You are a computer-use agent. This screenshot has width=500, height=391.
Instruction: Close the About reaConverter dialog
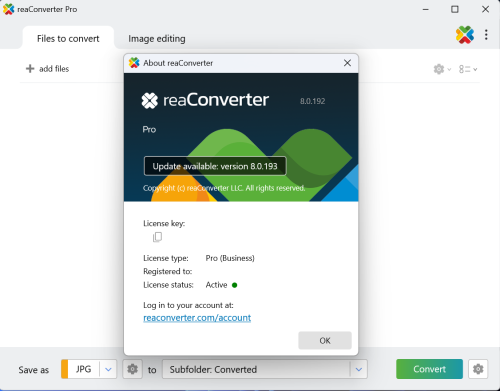347,63
